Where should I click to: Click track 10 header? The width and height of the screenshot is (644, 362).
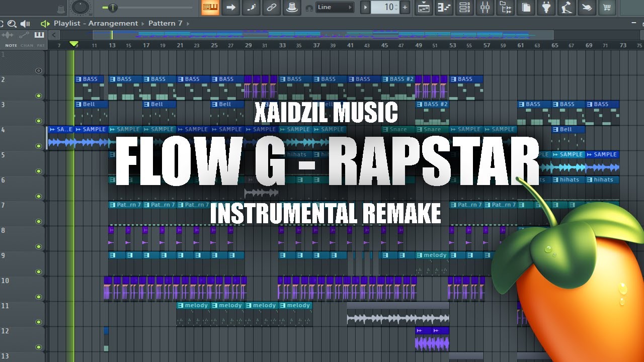(23, 289)
